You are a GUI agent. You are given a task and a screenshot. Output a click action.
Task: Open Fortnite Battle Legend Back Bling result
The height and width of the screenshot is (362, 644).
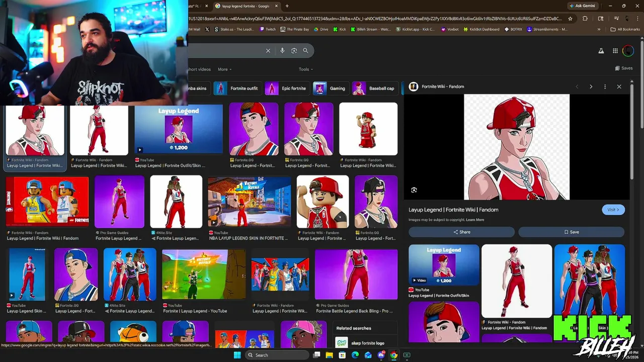(x=356, y=275)
